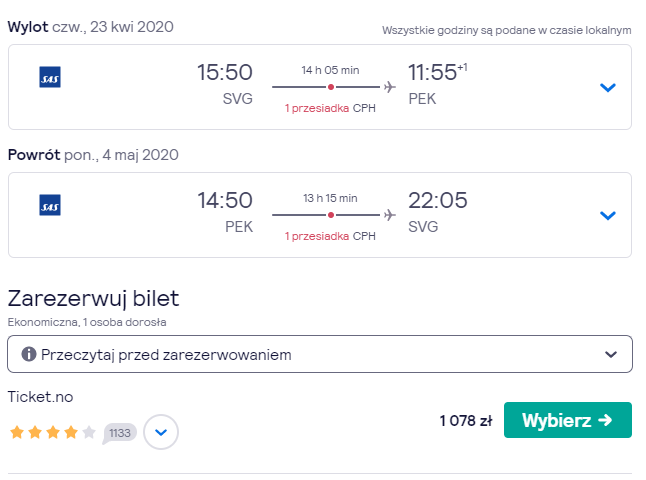Expand return flight PEK to SVG details
The width and height of the screenshot is (646, 480).
click(x=608, y=215)
